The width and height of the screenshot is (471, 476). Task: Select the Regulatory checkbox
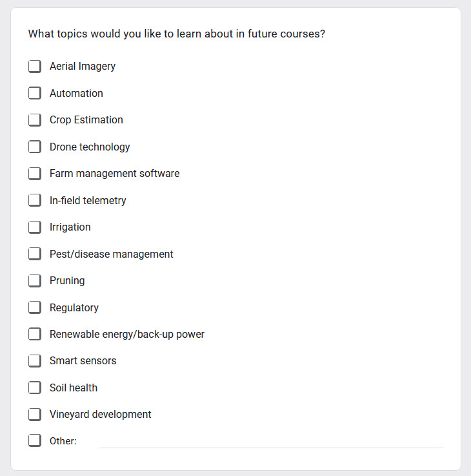tap(35, 307)
